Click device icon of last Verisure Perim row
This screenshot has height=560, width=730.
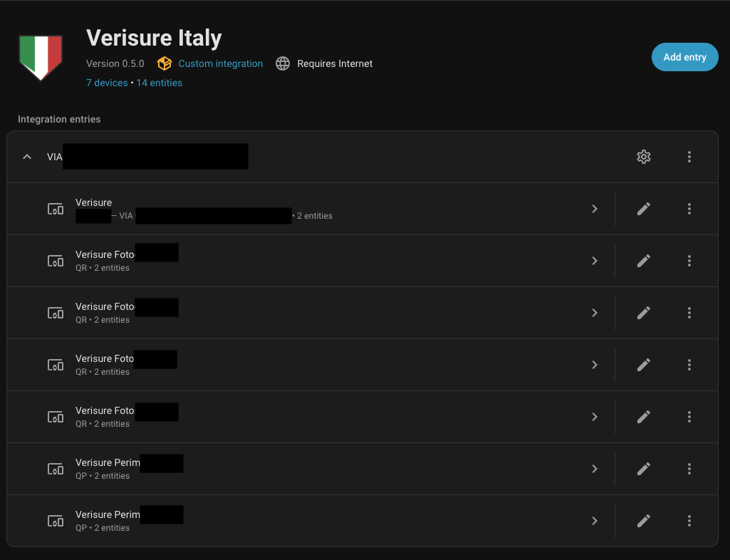click(56, 521)
